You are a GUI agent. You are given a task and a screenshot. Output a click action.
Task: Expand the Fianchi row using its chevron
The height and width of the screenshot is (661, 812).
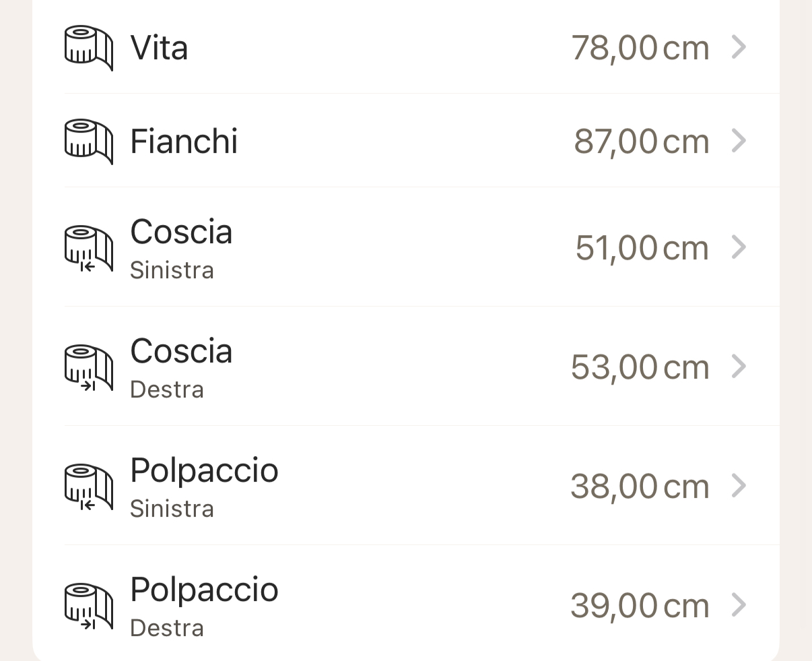pyautogui.click(x=739, y=141)
